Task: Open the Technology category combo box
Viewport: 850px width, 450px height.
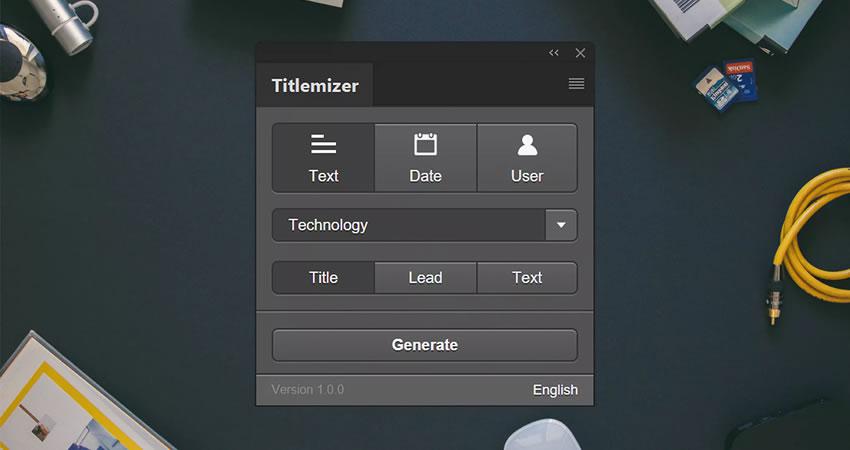Action: point(424,225)
